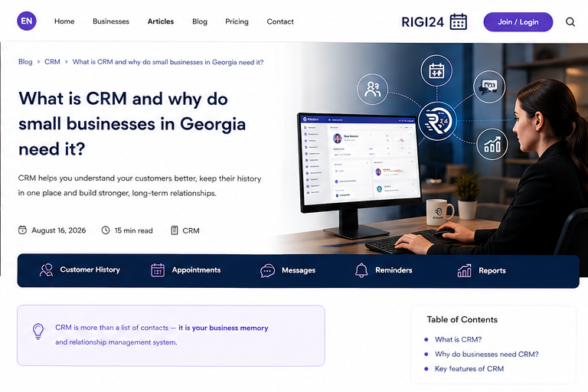Open the EN language selector badge
Screen dimensions: 588x392
pos(27,21)
